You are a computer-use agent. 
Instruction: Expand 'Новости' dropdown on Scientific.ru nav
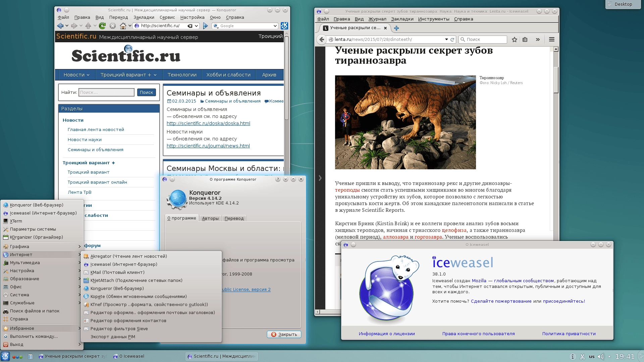[x=88, y=75]
